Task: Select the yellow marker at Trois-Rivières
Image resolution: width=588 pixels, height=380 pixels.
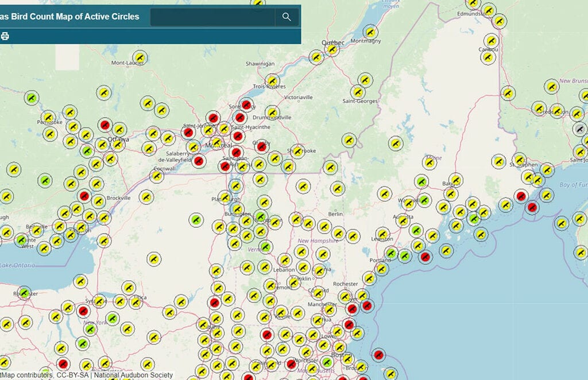Action: tap(272, 80)
